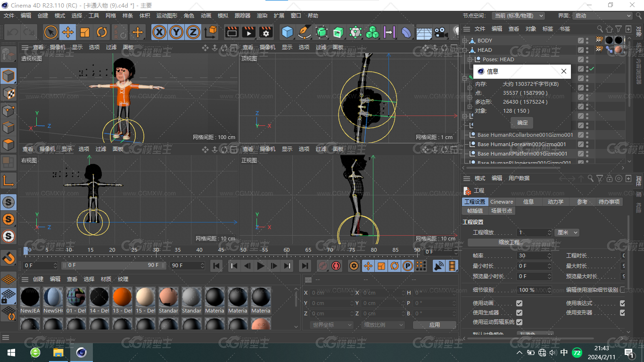Toggle the Y axis lock
This screenshot has height=362, width=644.
coord(176,32)
